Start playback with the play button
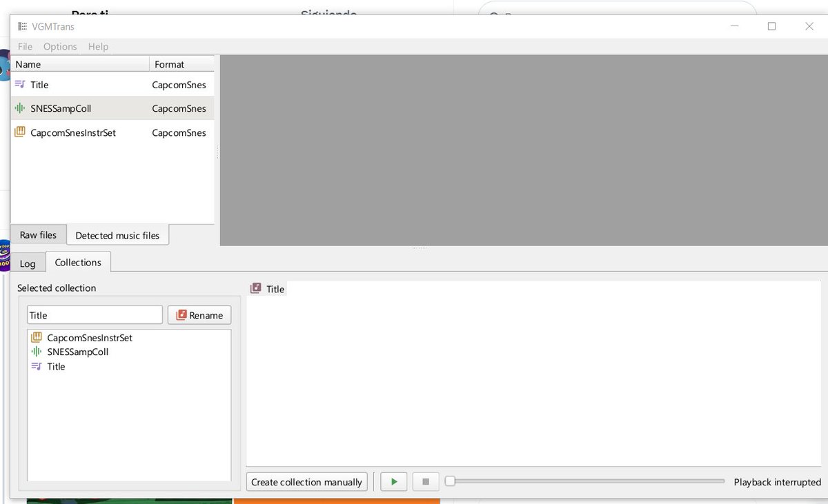The width and height of the screenshot is (828, 504). point(394,482)
